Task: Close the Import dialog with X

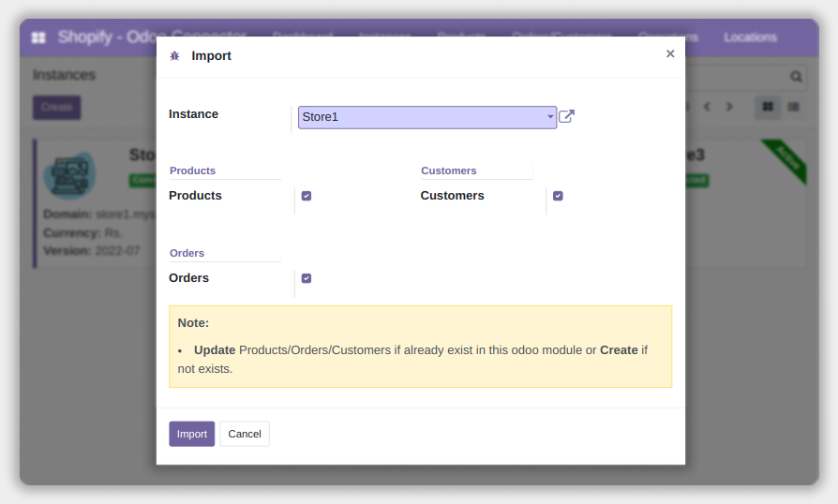Action: pyautogui.click(x=670, y=53)
